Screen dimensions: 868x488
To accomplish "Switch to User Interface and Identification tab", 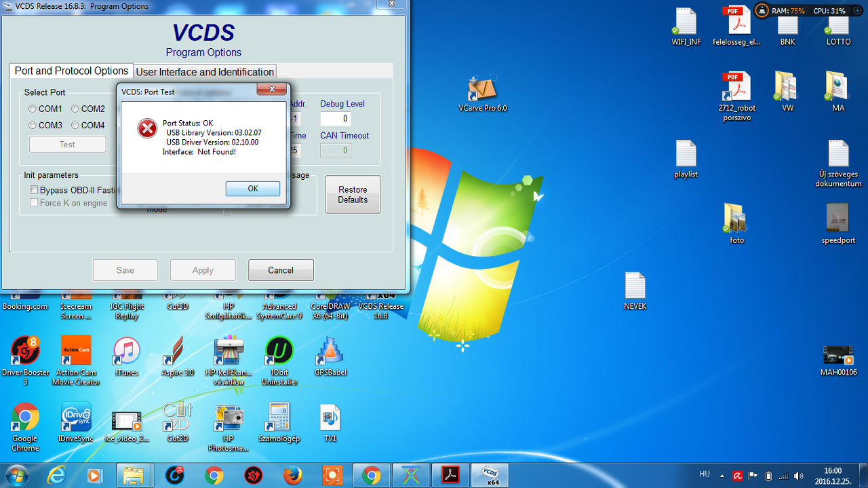I will click(205, 72).
